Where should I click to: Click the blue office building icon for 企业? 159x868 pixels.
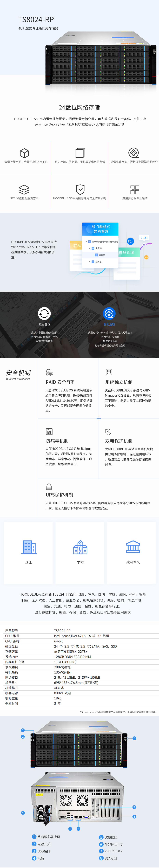[29, 547]
